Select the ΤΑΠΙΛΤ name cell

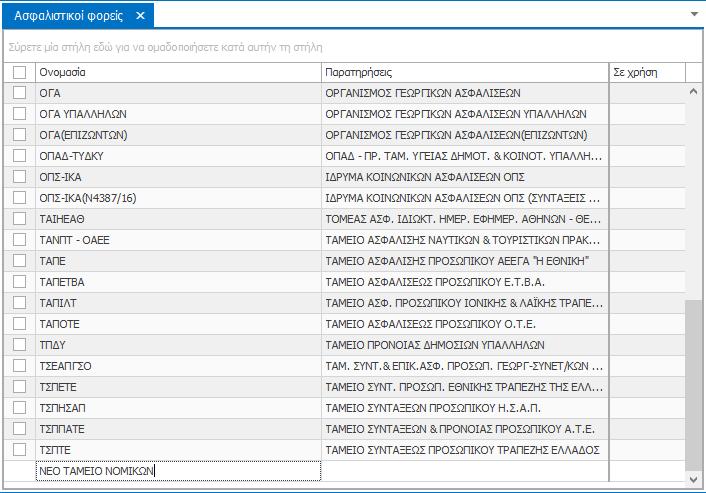coord(178,303)
